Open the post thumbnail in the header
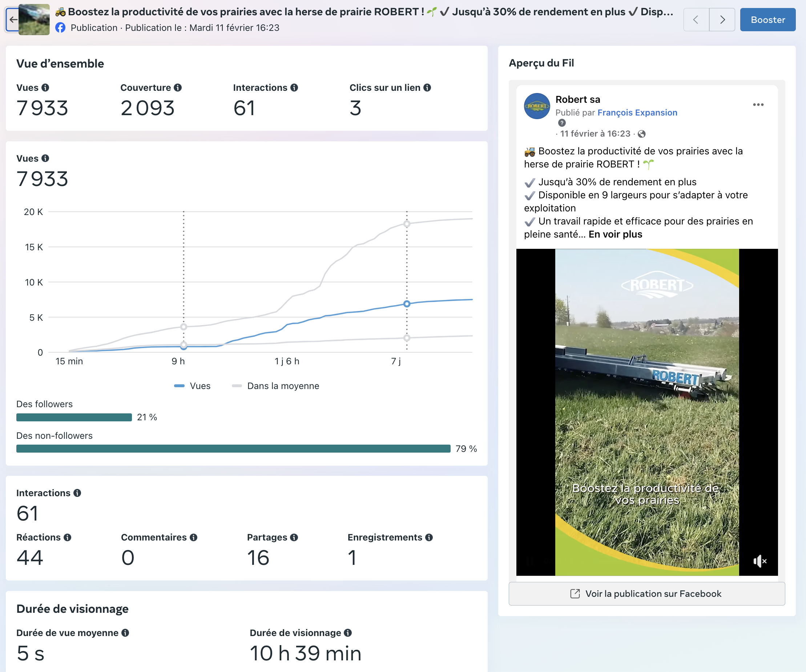The width and height of the screenshot is (806, 672). (x=34, y=20)
